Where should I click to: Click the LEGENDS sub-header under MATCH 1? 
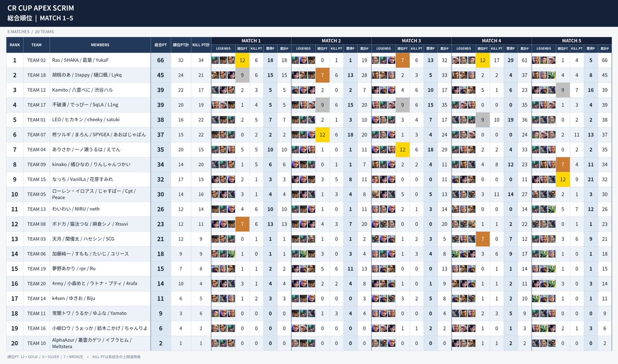(223, 48)
